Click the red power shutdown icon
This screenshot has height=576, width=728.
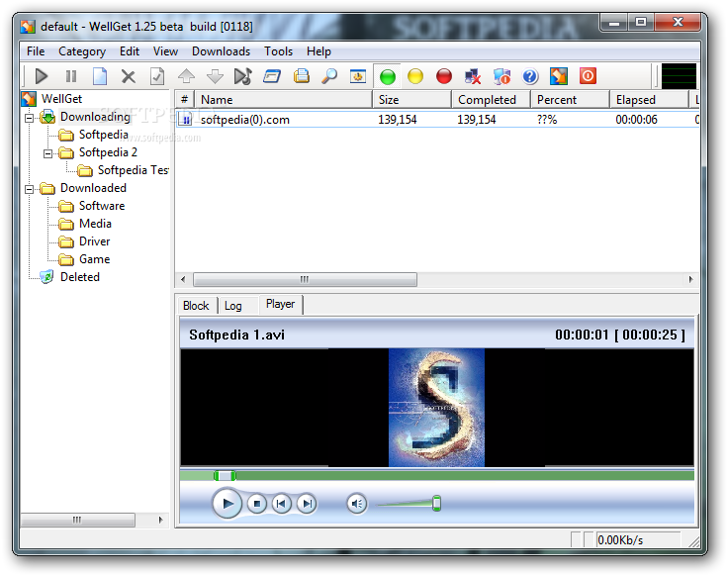pos(588,76)
